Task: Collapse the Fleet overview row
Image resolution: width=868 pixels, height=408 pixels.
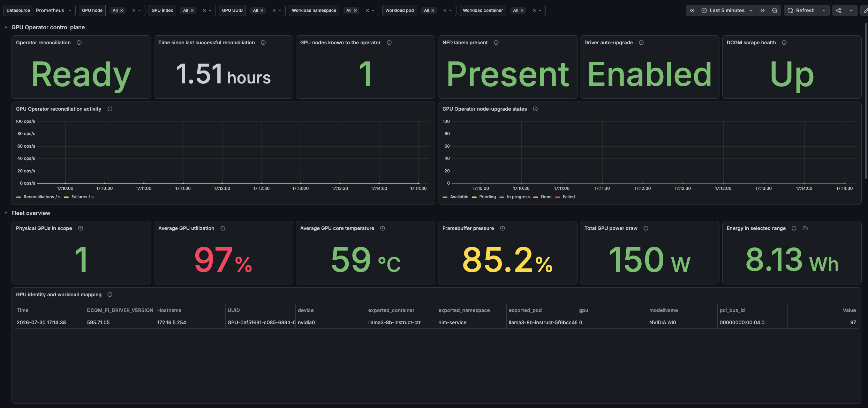Action: point(6,213)
